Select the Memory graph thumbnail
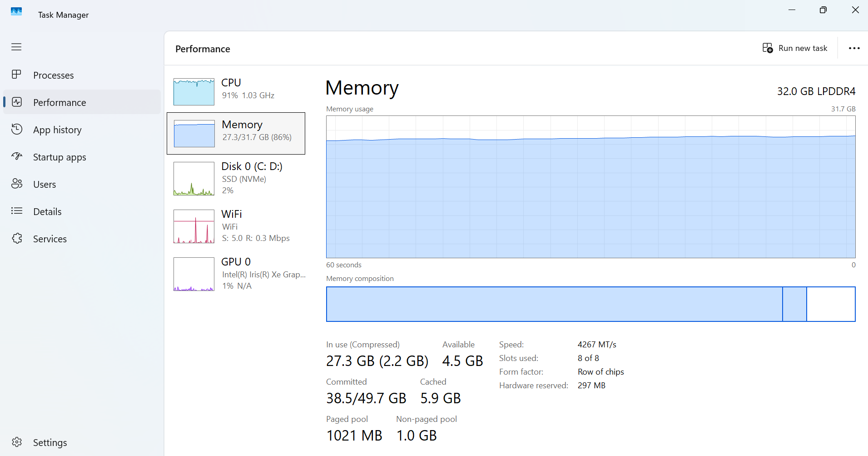Viewport: 868px width, 456px height. (x=194, y=134)
